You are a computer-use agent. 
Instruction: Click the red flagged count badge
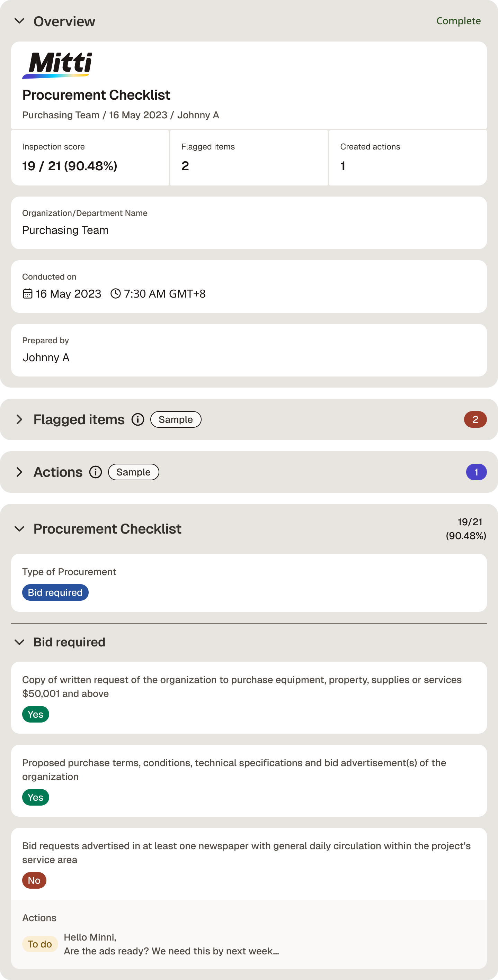pos(475,419)
